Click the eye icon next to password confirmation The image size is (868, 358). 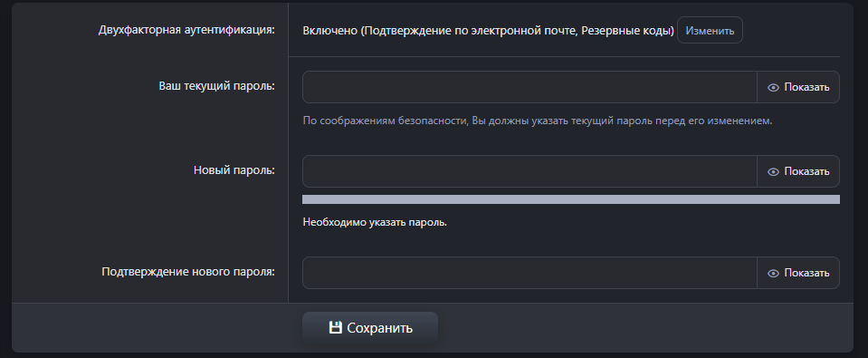tap(773, 273)
